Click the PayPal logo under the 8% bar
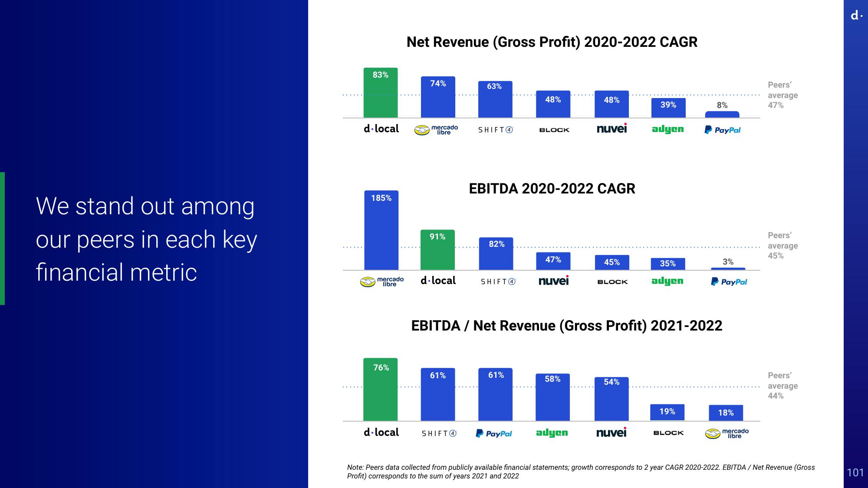 point(723,130)
